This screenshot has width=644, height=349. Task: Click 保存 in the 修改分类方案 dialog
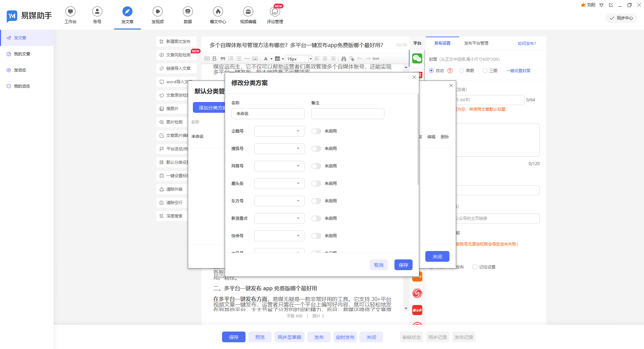[404, 265]
